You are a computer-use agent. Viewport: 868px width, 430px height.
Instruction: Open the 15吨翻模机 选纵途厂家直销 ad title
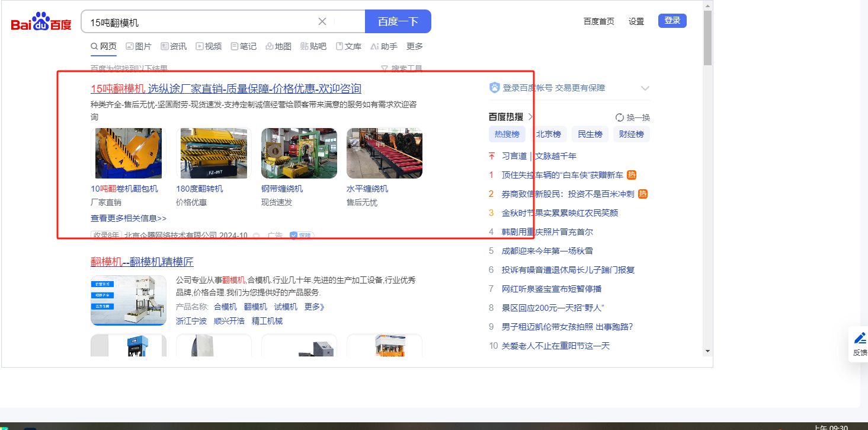click(226, 89)
